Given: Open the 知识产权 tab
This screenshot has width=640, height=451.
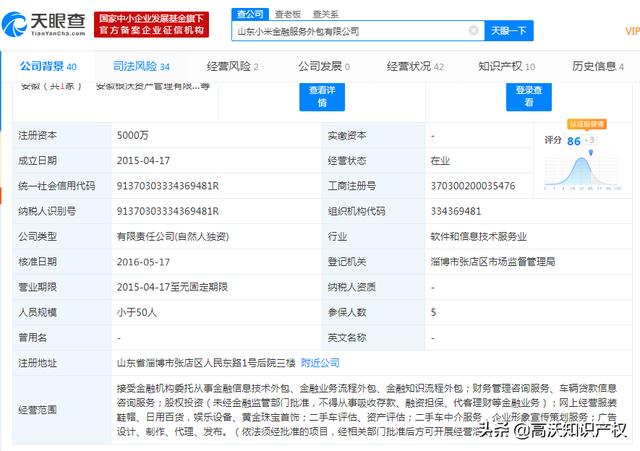Looking at the screenshot, I should pos(507,66).
